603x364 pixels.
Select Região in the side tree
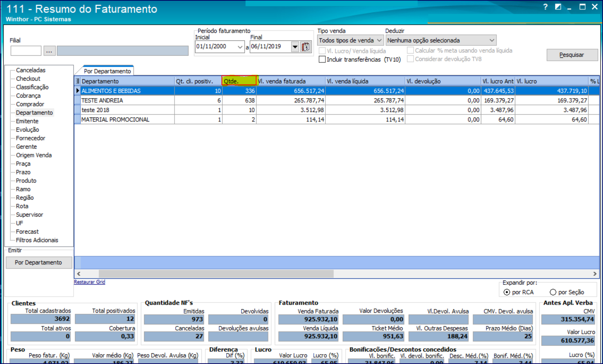(25, 198)
